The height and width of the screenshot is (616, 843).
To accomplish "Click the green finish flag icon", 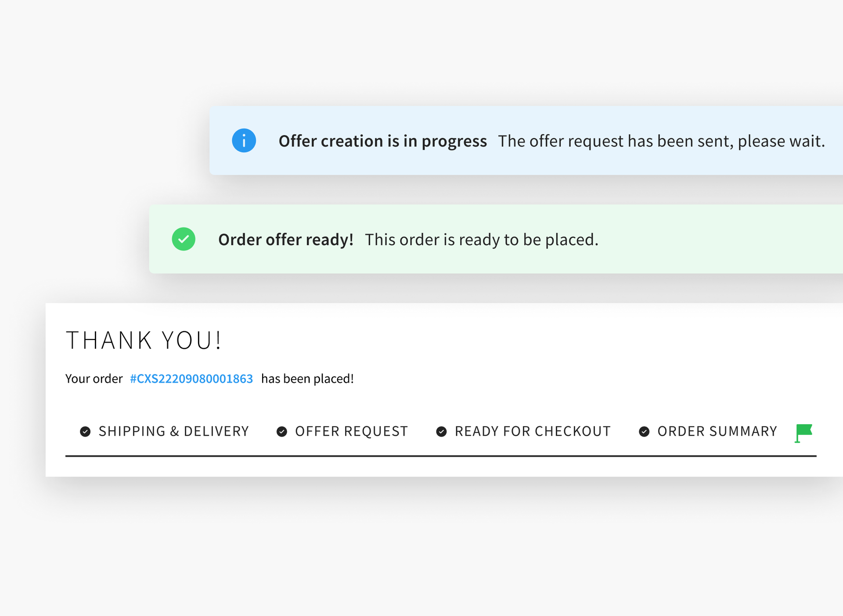I will (803, 433).
